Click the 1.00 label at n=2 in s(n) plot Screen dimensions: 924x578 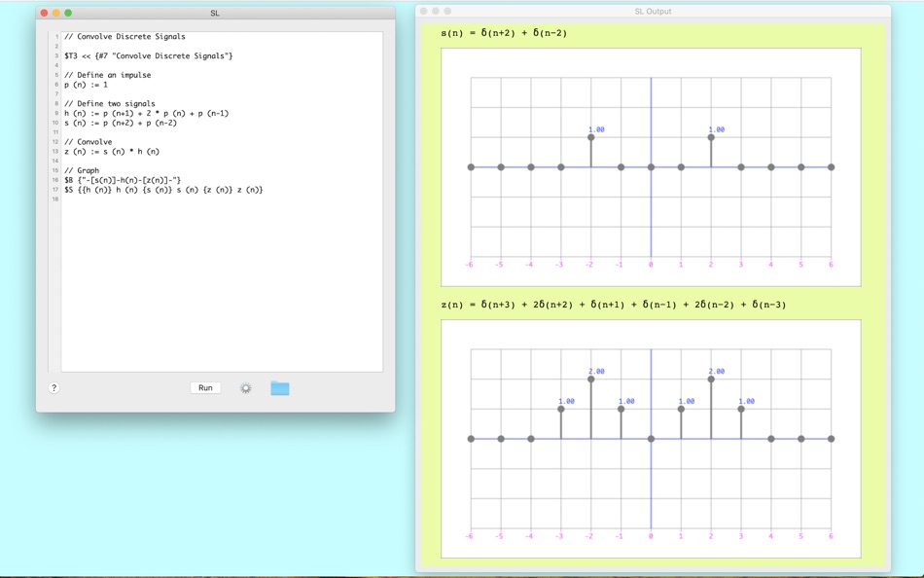pyautogui.click(x=717, y=129)
